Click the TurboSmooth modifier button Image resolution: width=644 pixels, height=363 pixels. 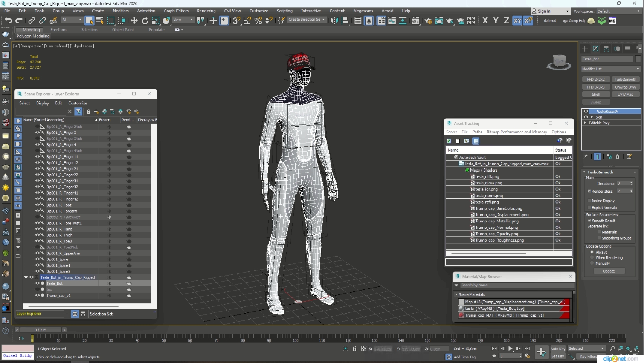(626, 80)
